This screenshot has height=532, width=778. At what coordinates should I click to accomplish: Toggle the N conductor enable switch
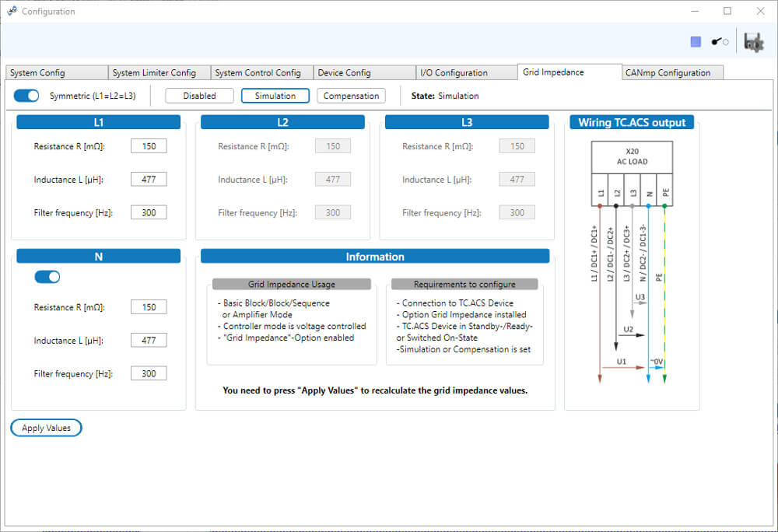point(47,277)
